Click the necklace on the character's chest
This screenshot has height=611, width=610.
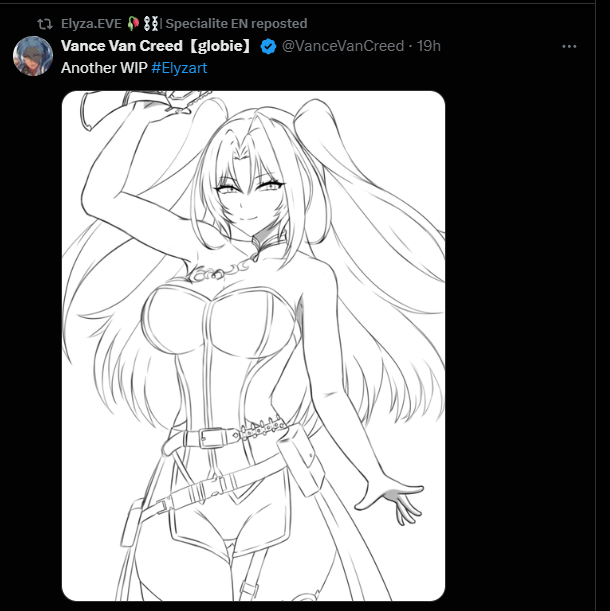222,270
